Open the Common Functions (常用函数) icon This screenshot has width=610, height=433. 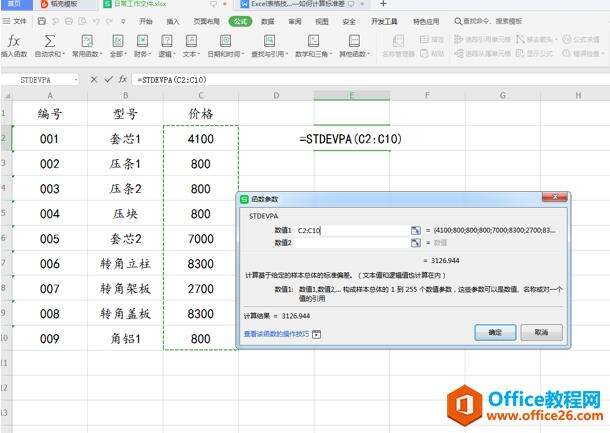[x=87, y=41]
